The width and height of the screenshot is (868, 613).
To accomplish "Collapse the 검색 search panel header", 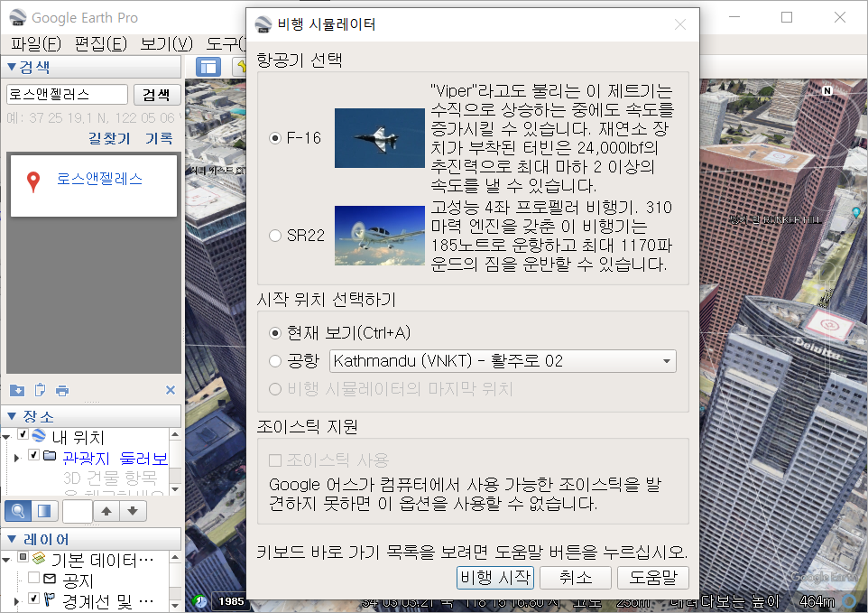I will pos(91,67).
